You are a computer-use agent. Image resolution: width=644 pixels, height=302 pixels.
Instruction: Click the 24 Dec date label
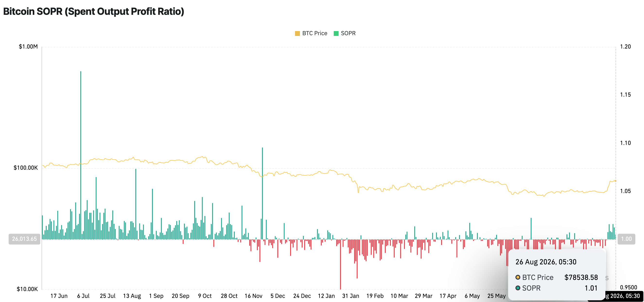[x=302, y=296]
